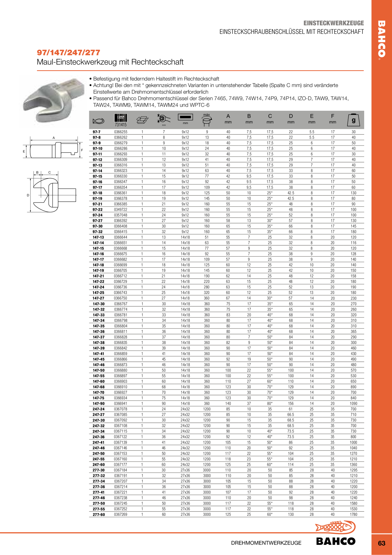This screenshot has width=392, height=555.
Task: Click article number 0366941
Action: pos(121,403)
